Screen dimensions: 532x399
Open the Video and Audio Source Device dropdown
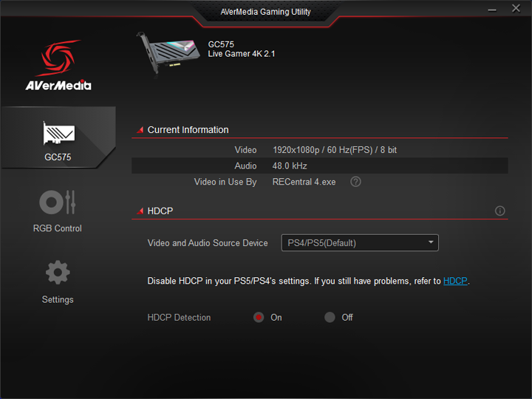[x=359, y=243]
